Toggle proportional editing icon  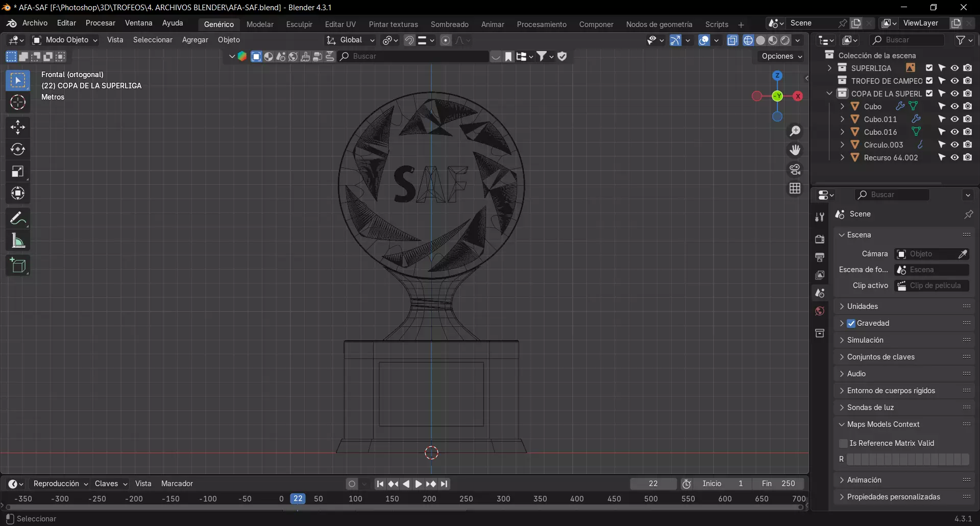pos(446,40)
